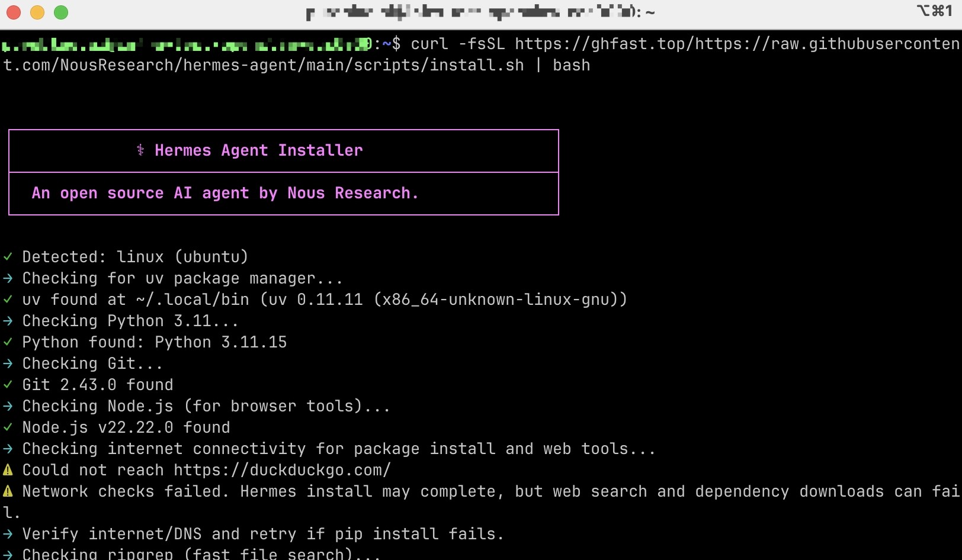The image size is (962, 560).
Task: Close the terminal window with the red button
Action: click(14, 12)
